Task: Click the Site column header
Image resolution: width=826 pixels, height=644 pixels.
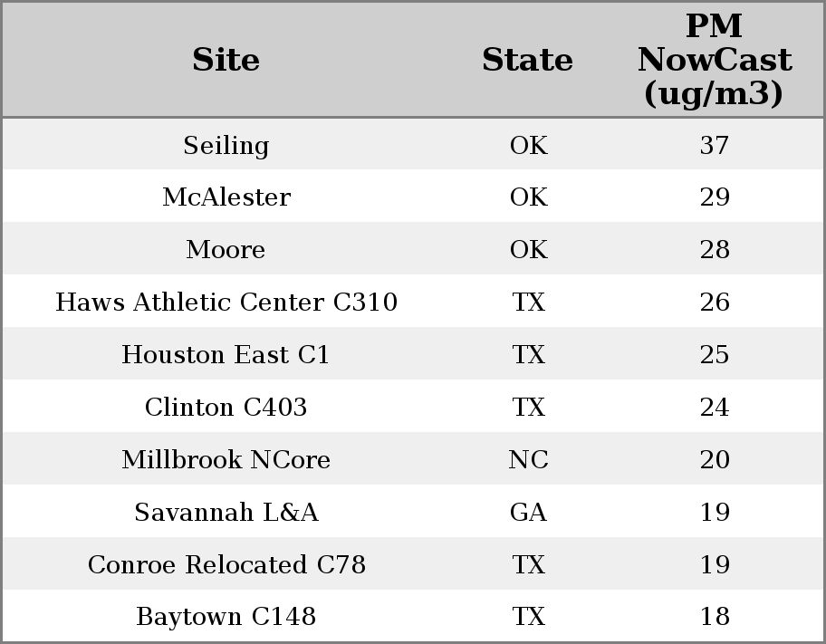Action: coord(226,60)
